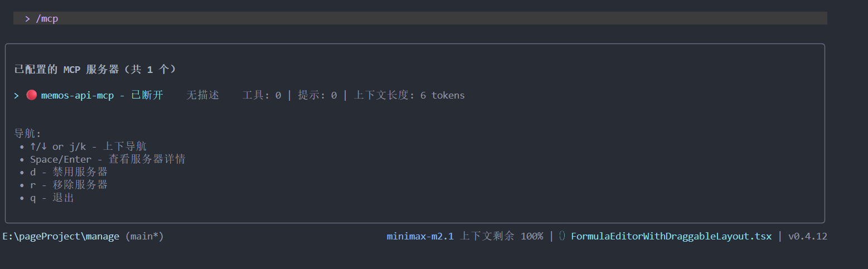The image size is (868, 269).
Task: Click the braces file icon in status bar
Action: point(562,236)
